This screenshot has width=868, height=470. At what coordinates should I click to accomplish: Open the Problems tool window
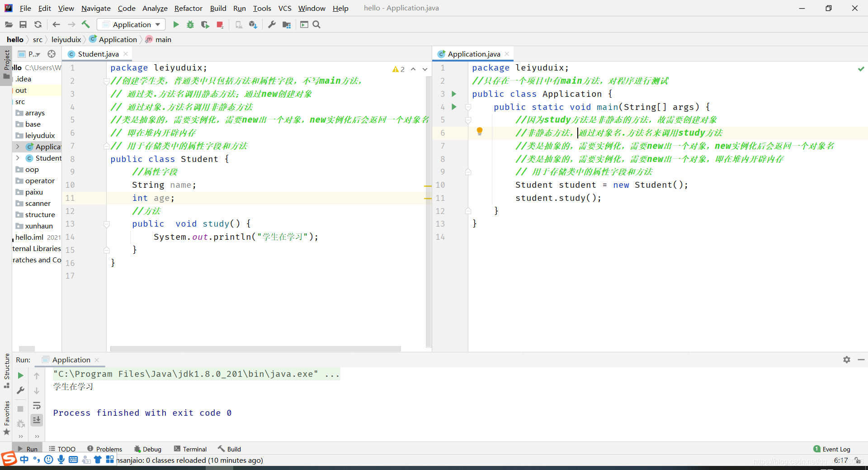click(104, 449)
